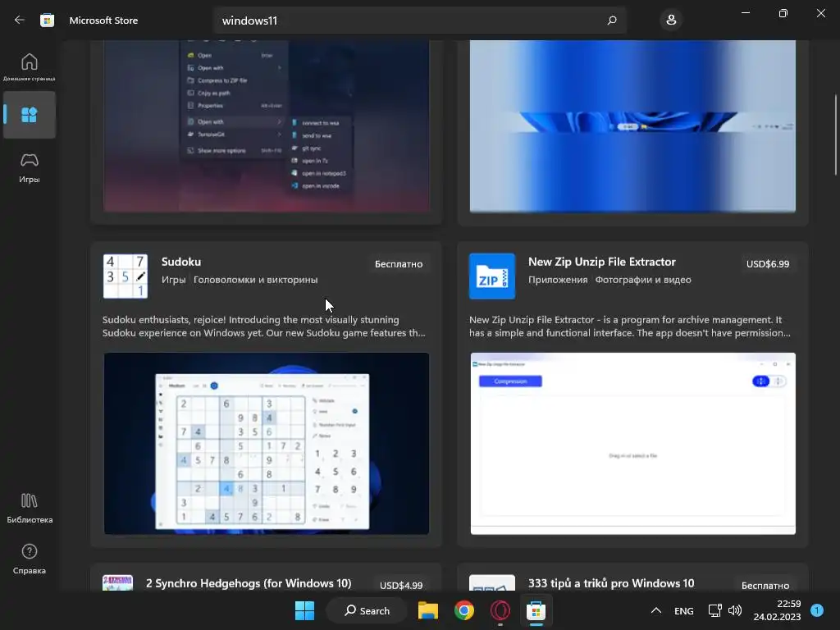This screenshot has width=840, height=630.
Task: Open File Explorer from taskbar
Action: click(428, 610)
